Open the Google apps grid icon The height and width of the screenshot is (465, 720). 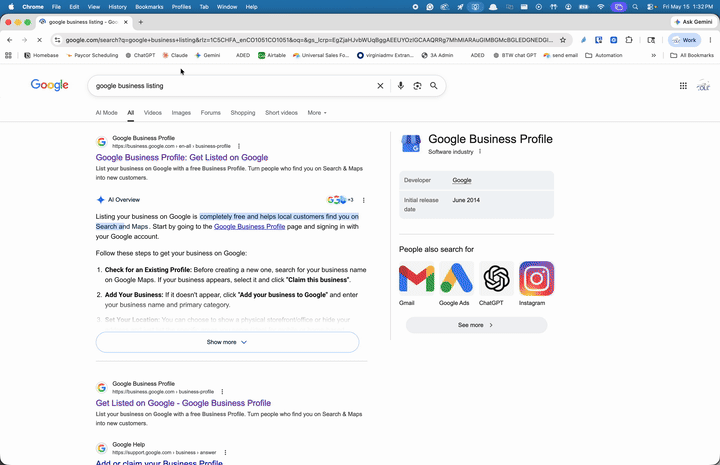point(683,86)
